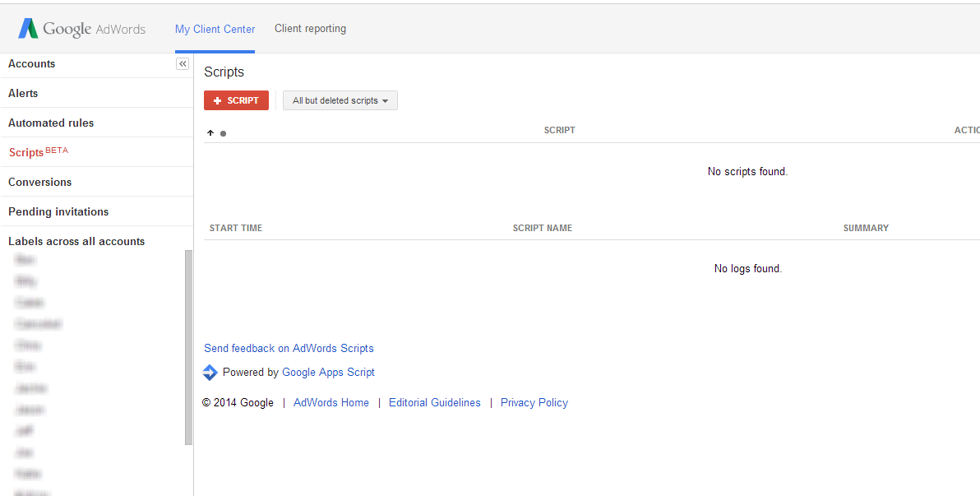This screenshot has width=980, height=496.
Task: Sort by the up-arrow status column header
Action: 210,132
